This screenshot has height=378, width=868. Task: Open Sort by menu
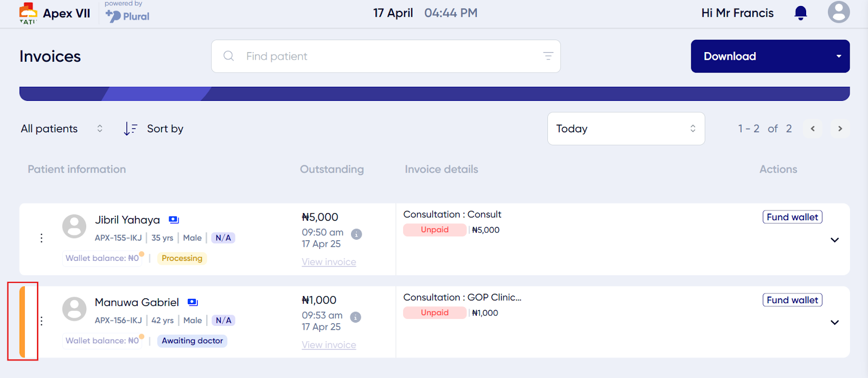pos(154,129)
